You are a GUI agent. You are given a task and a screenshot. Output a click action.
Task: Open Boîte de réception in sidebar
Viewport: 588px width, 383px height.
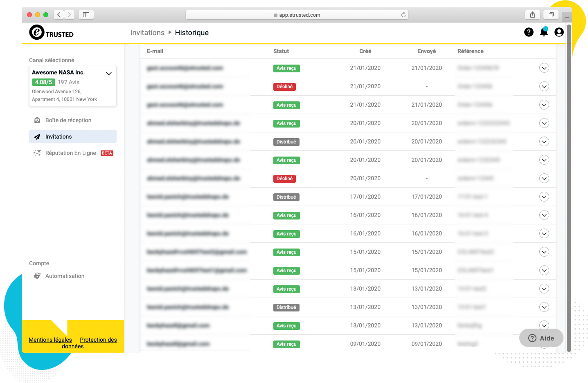click(68, 120)
